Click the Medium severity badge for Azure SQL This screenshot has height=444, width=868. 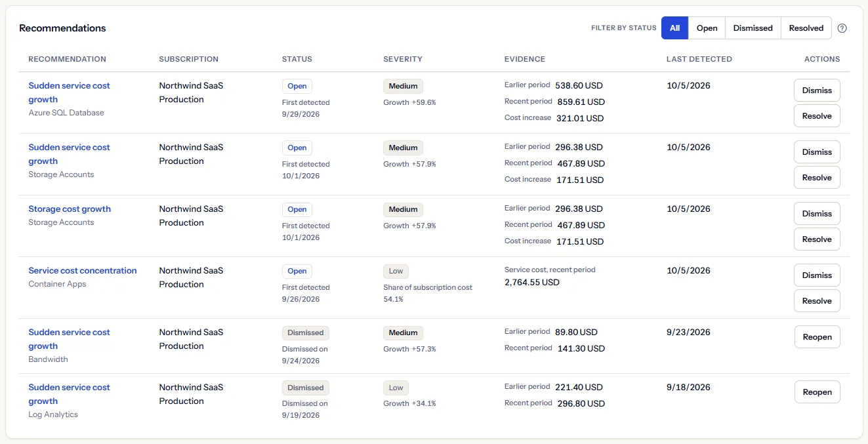403,86
